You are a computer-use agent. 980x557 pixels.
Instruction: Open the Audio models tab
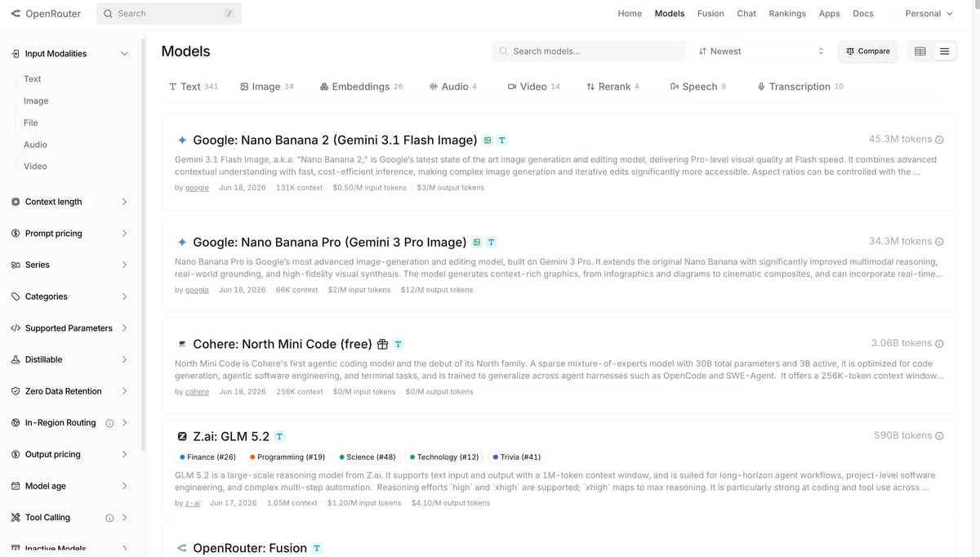(452, 87)
